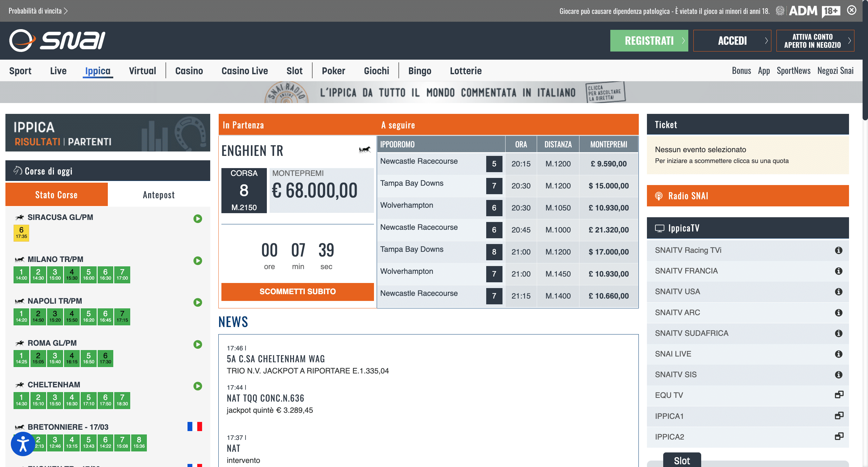868x467 pixels.
Task: Play the SIRACUSA GL/PM stream icon
Action: 198,219
